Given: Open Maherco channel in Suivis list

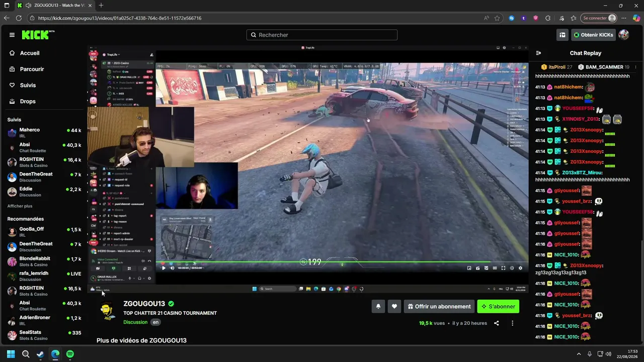Looking at the screenshot, I should click(x=44, y=133).
